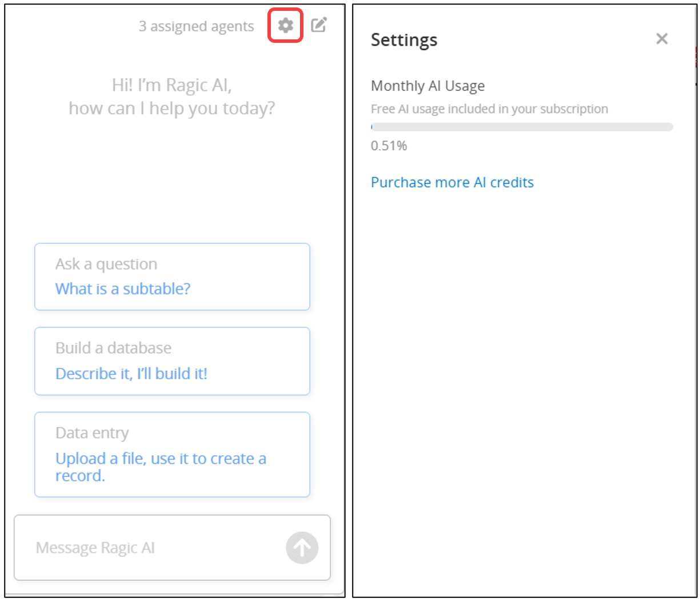Close the Settings panel
This screenshot has height=602, width=700.
tap(662, 39)
